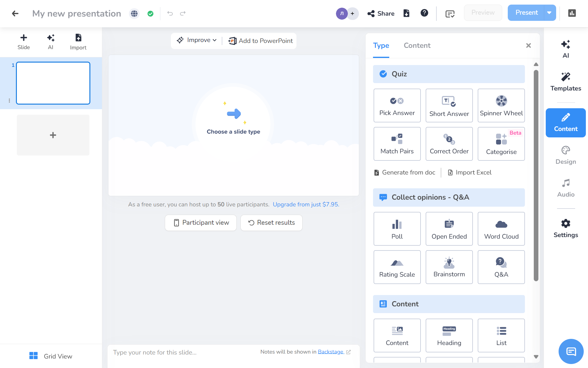This screenshot has height=368, width=588.
Task: Click the Quiz section header
Action: (x=449, y=74)
